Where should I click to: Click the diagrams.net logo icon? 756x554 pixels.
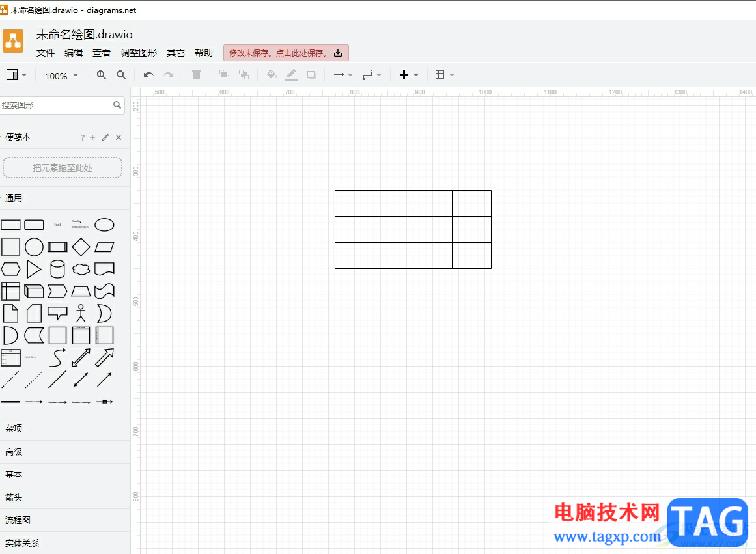pos(13,40)
